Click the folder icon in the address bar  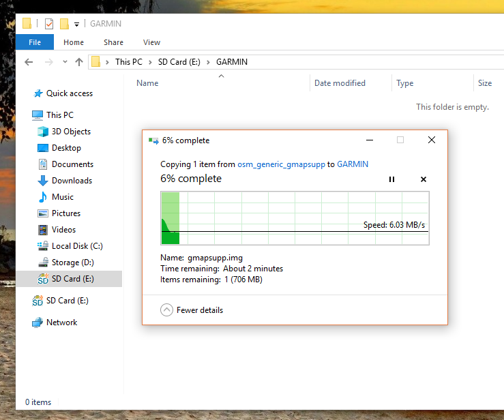95,61
